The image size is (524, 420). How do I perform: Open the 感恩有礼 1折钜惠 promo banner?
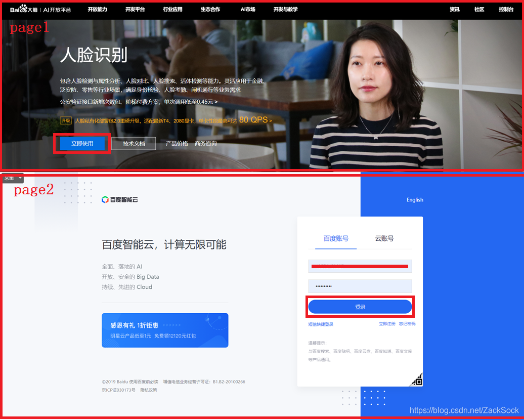click(165, 330)
